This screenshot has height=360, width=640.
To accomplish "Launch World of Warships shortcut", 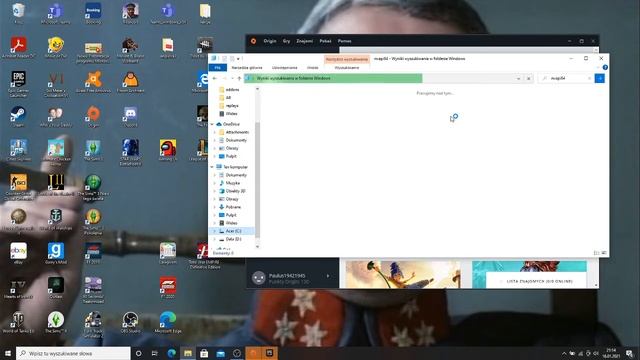I will [56, 219].
